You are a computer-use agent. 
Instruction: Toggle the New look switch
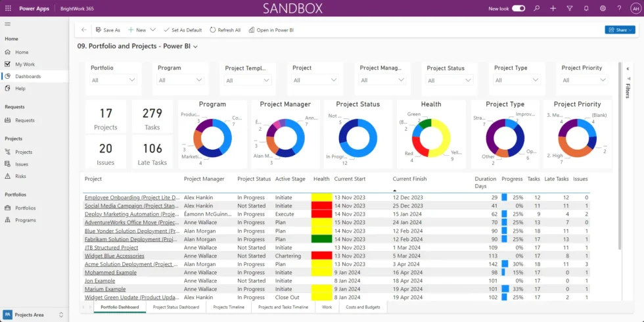tap(518, 9)
